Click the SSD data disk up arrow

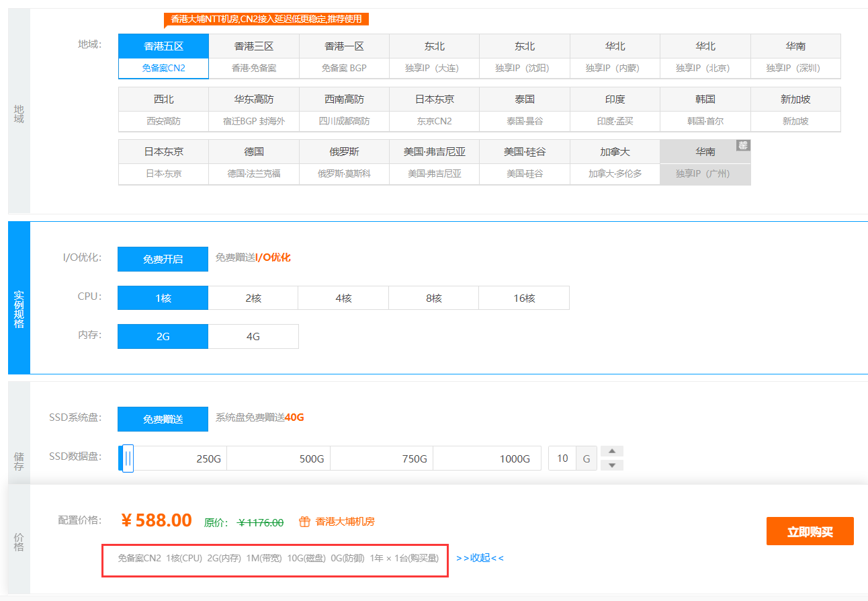pos(611,451)
